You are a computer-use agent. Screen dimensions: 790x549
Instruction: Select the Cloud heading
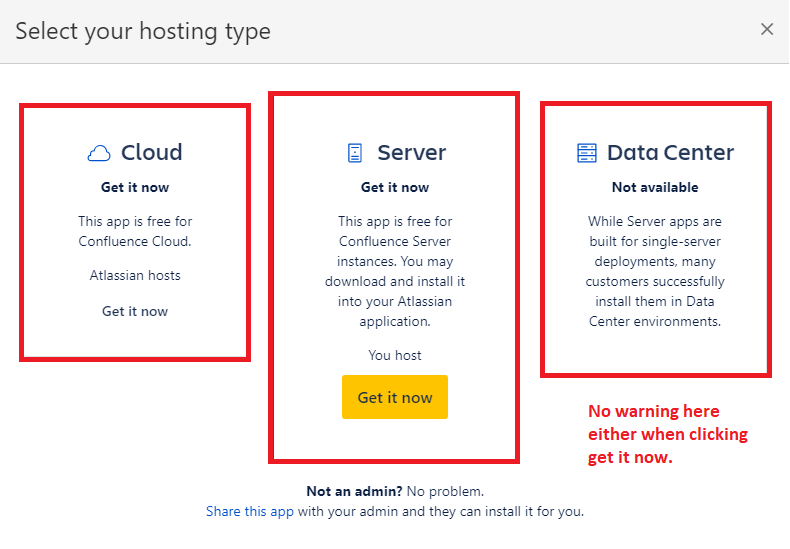152,152
